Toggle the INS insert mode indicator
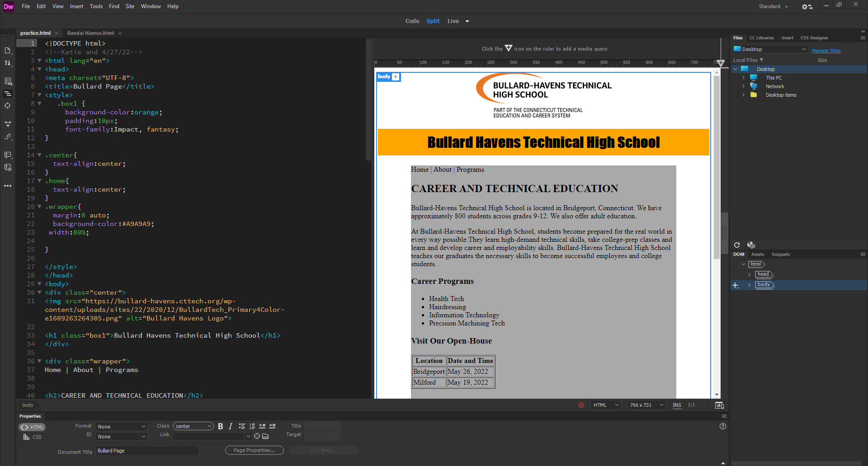The width and height of the screenshot is (868, 466). [x=677, y=405]
